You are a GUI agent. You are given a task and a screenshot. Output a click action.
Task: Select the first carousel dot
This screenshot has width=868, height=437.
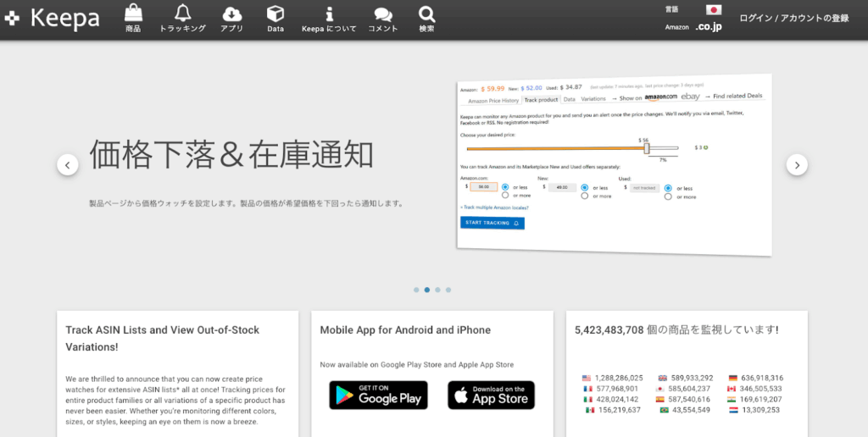pos(416,290)
